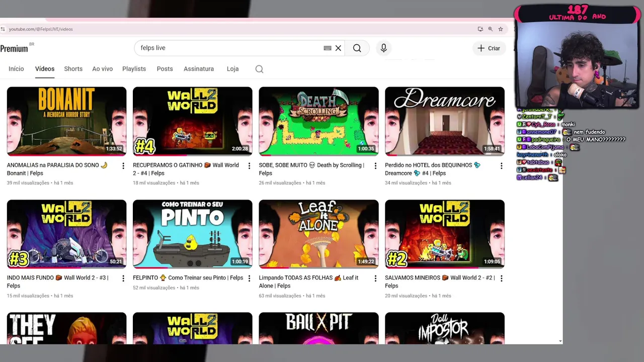Switch to the Shorts tab
This screenshot has width=644, height=362.
point(73,69)
